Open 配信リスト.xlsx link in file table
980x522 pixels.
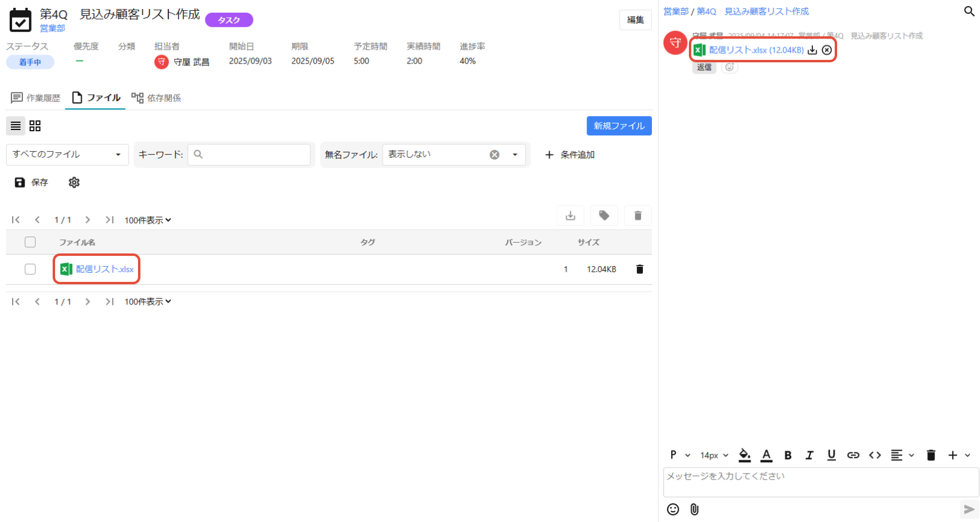105,269
